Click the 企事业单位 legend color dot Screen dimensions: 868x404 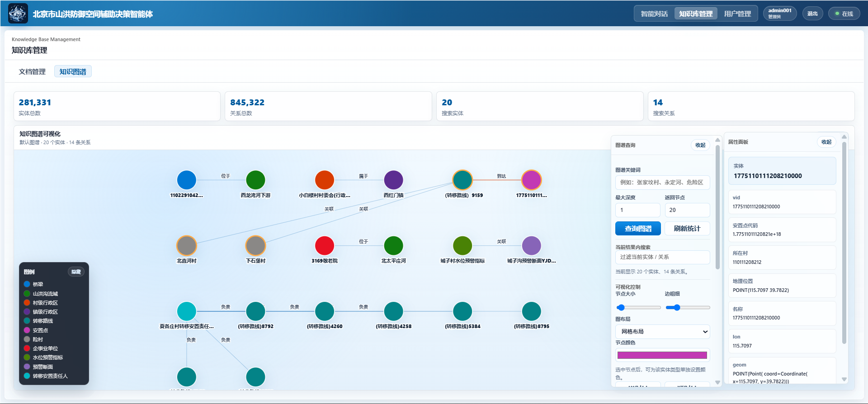coord(27,348)
